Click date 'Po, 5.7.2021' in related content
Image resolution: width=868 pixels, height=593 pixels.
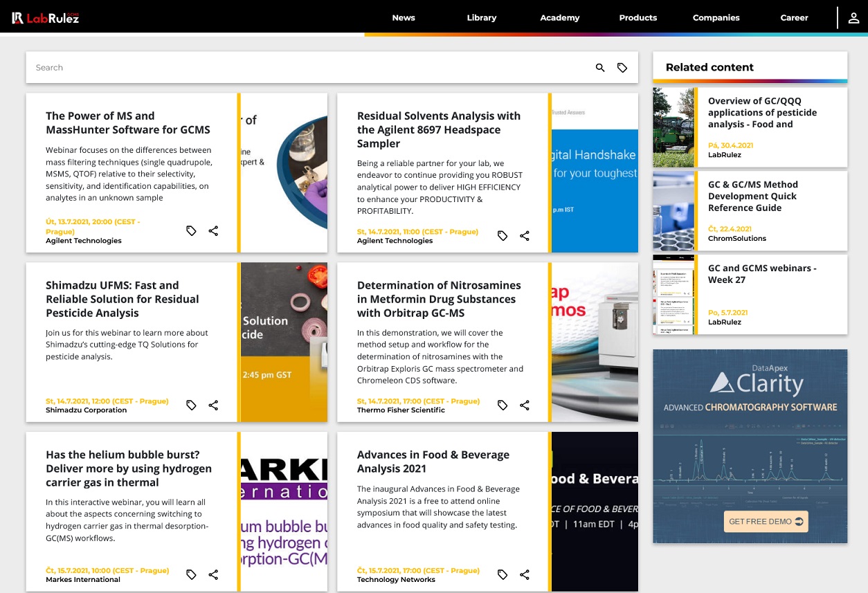coord(727,313)
